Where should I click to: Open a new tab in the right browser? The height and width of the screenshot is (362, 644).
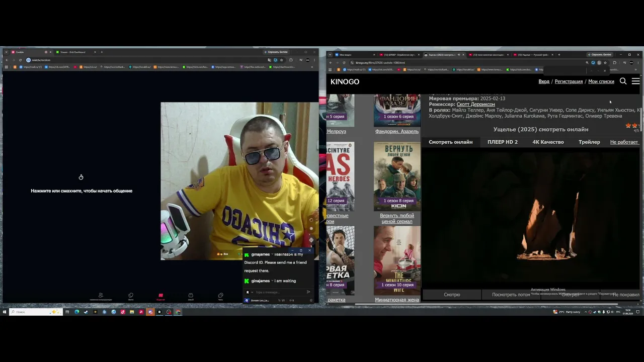pos(559,54)
